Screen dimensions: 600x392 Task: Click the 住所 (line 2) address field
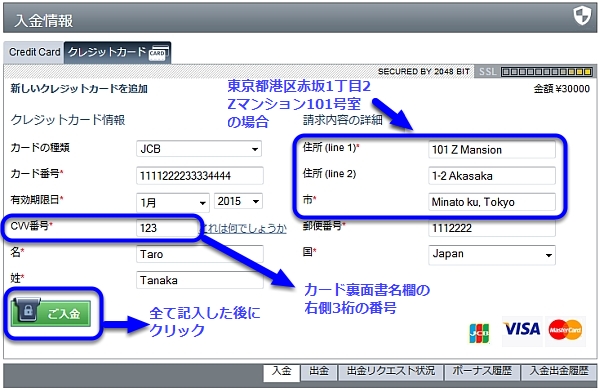492,176
